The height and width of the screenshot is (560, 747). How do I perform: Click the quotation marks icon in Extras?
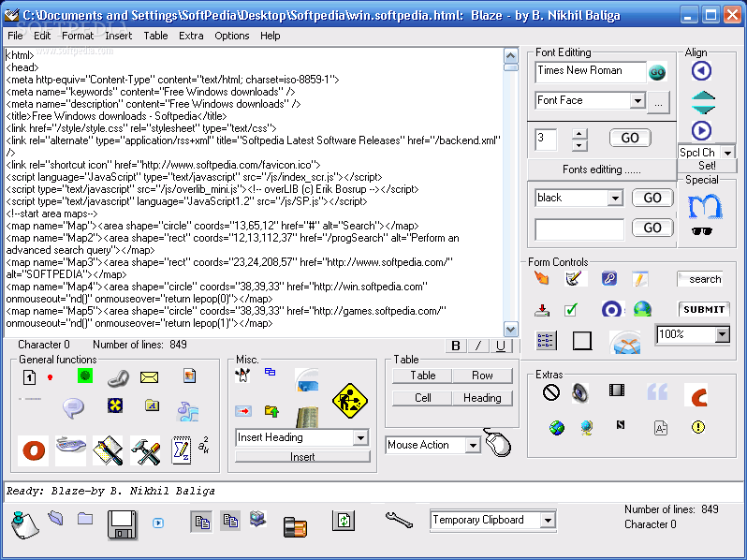coord(657,391)
